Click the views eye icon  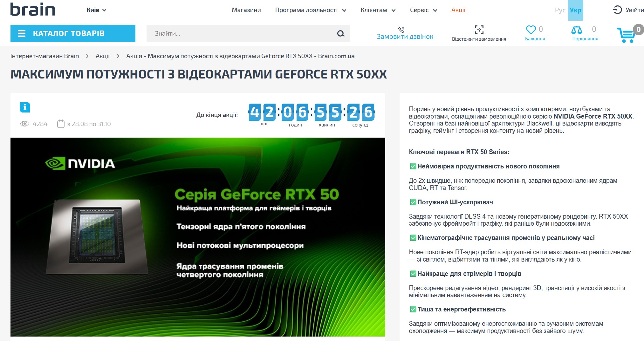(x=24, y=124)
